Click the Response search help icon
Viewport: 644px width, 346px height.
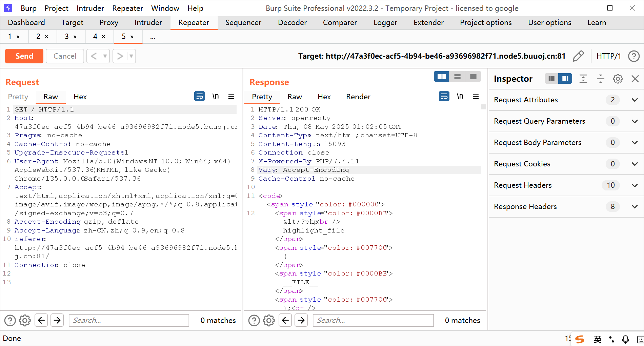[254, 320]
